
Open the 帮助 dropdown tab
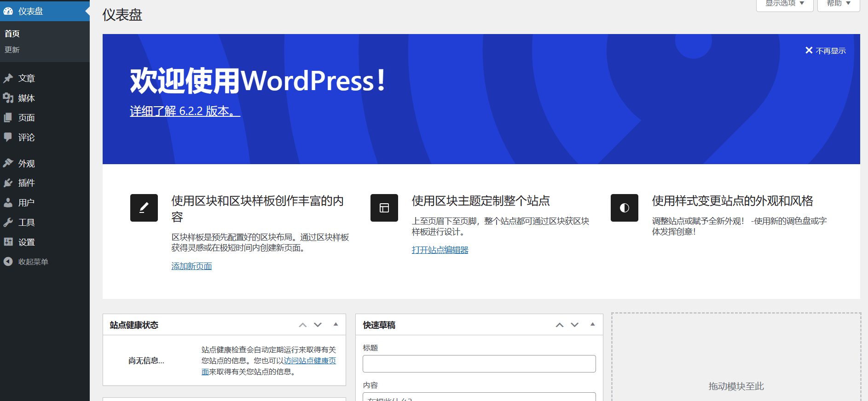coord(838,4)
